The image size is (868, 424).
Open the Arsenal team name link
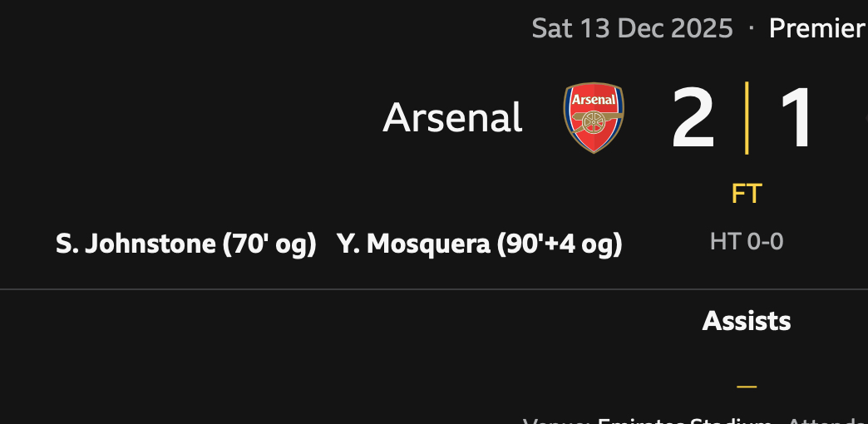[452, 117]
